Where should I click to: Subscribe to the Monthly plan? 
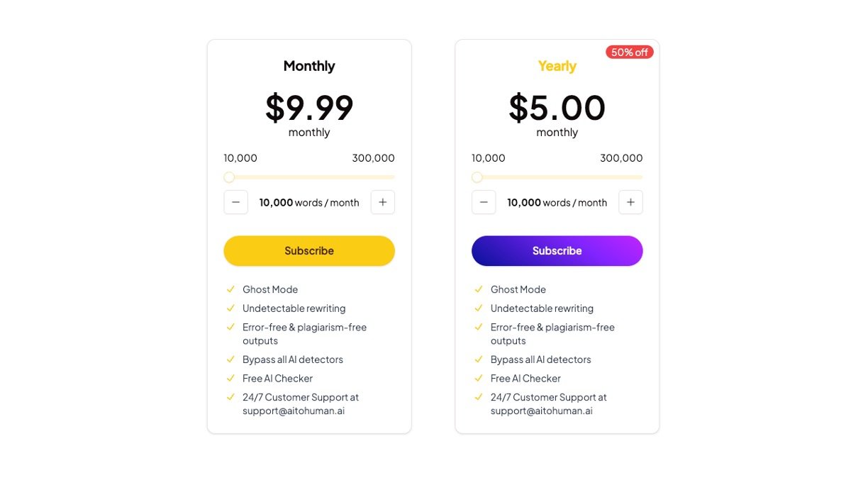309,251
